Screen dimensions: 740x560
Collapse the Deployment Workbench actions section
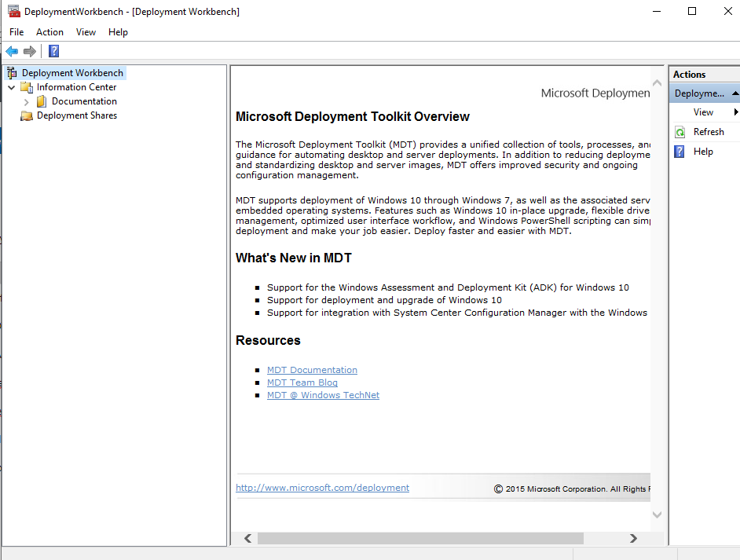coord(735,93)
